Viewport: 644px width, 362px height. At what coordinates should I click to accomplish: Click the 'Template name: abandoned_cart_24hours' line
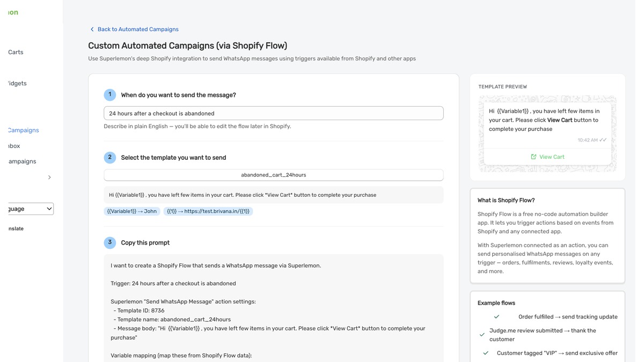click(x=172, y=320)
